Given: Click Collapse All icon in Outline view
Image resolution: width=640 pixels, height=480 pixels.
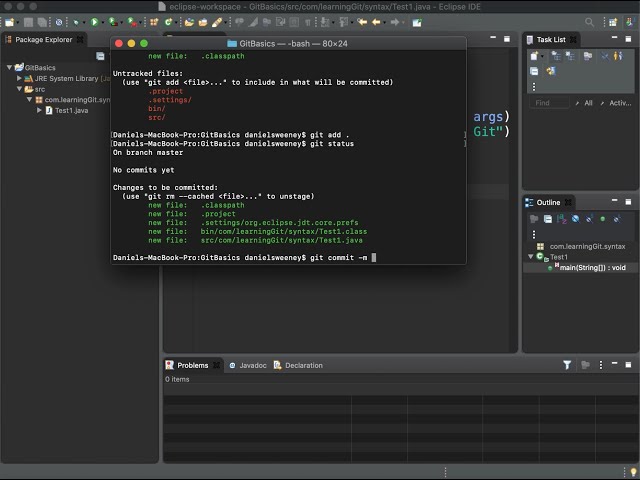Looking at the screenshot, I should (x=548, y=219).
